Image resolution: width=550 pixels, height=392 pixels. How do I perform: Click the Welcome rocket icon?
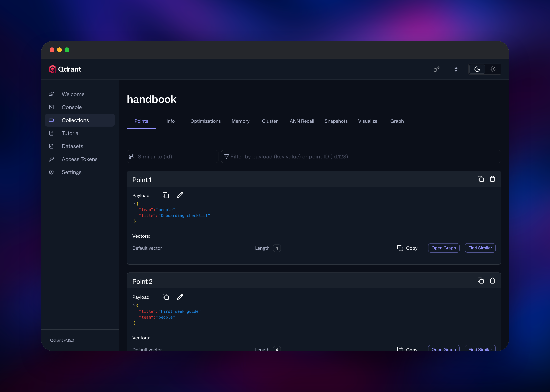coord(51,94)
